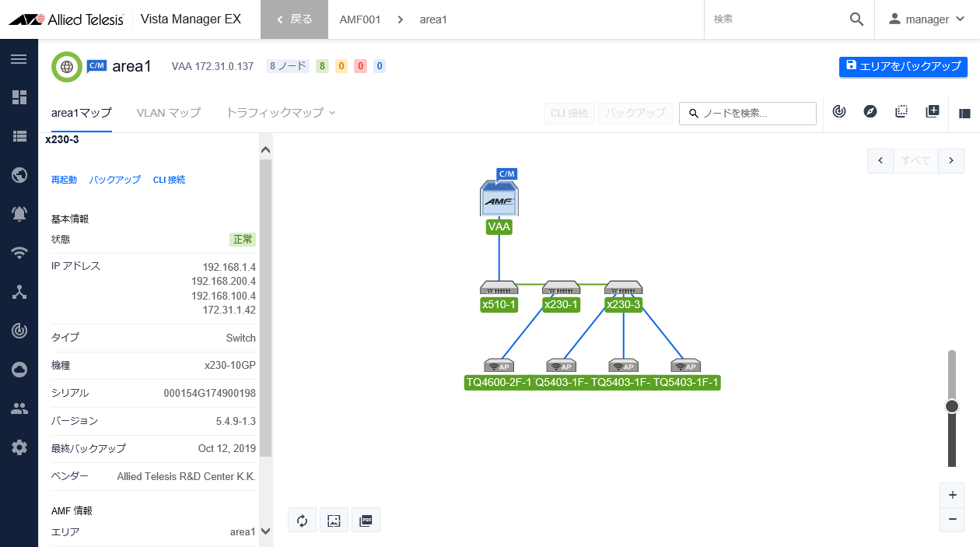Image resolution: width=980 pixels, height=547 pixels.
Task: Click the ノードを検索 input field
Action: 747,114
